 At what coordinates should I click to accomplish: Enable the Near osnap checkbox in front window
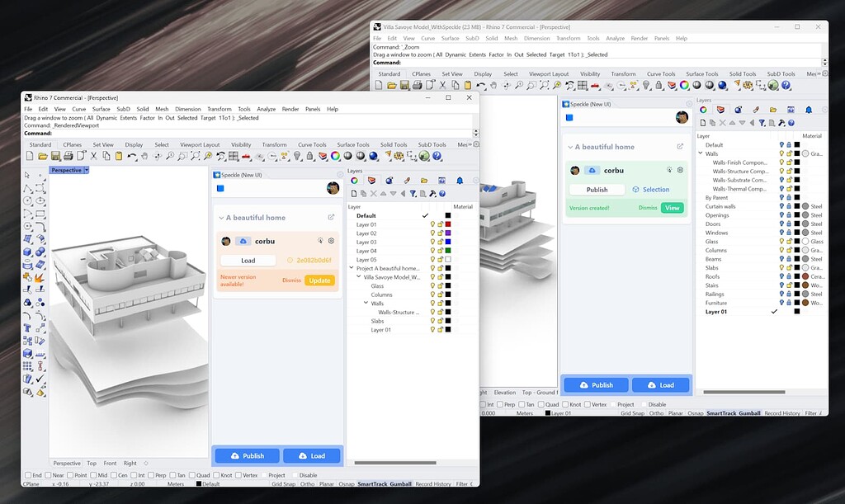coord(48,475)
